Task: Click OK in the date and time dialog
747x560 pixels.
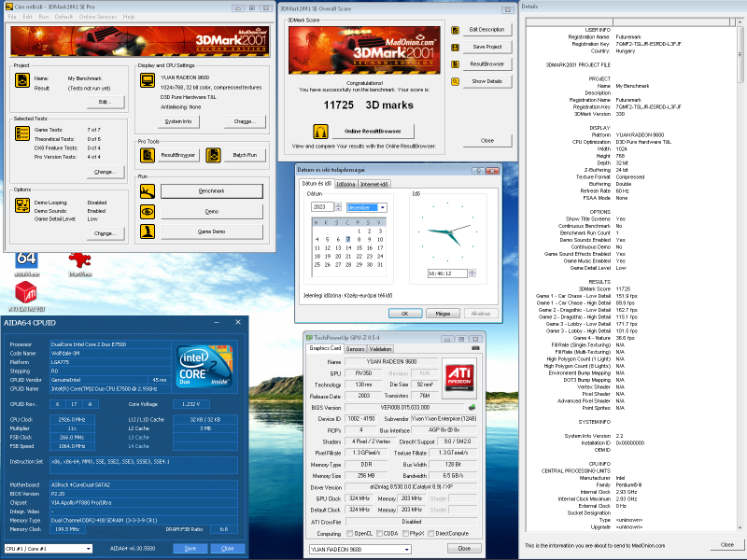Action: pyautogui.click(x=405, y=314)
